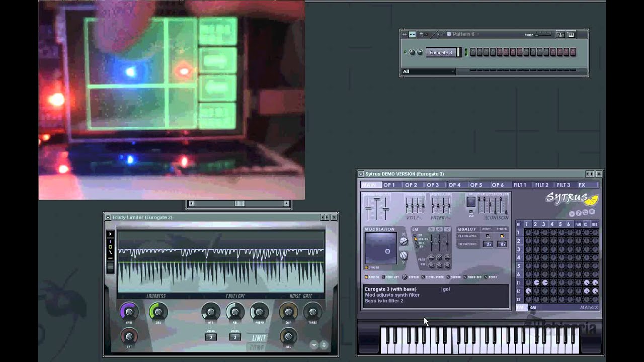644x362 pixels.
Task: Switch Fruity Limiter to COMP mode
Action: click(257, 347)
